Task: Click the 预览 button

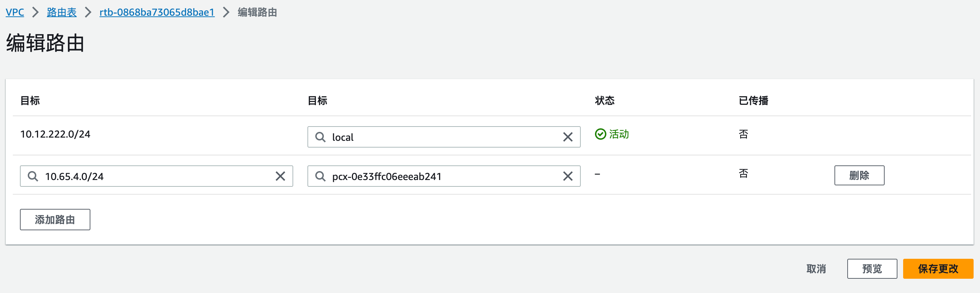Action: point(872,268)
